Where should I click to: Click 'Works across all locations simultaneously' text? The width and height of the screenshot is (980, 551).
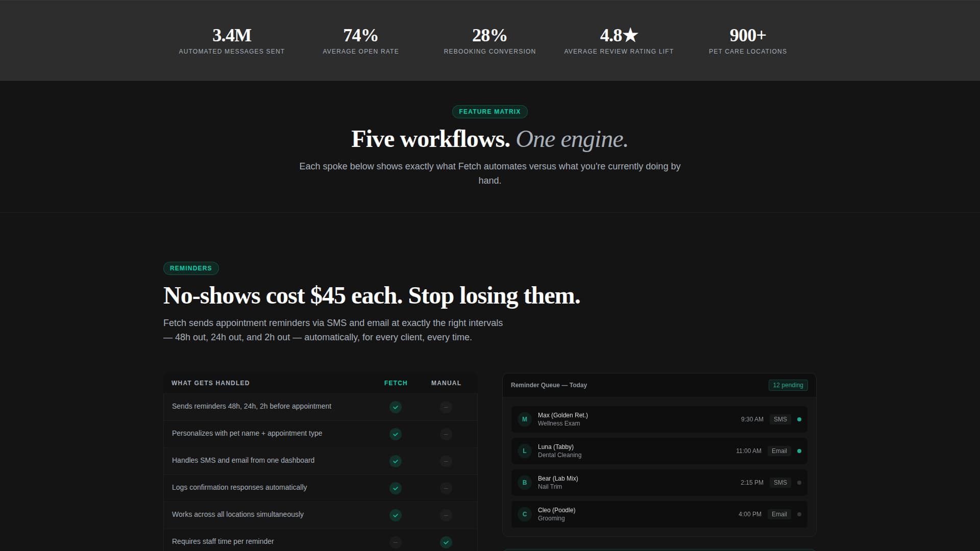coord(238,514)
